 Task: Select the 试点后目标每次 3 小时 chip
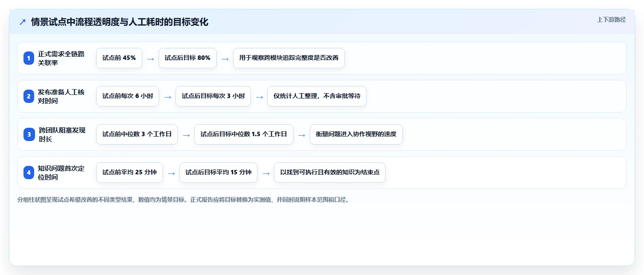(213, 96)
